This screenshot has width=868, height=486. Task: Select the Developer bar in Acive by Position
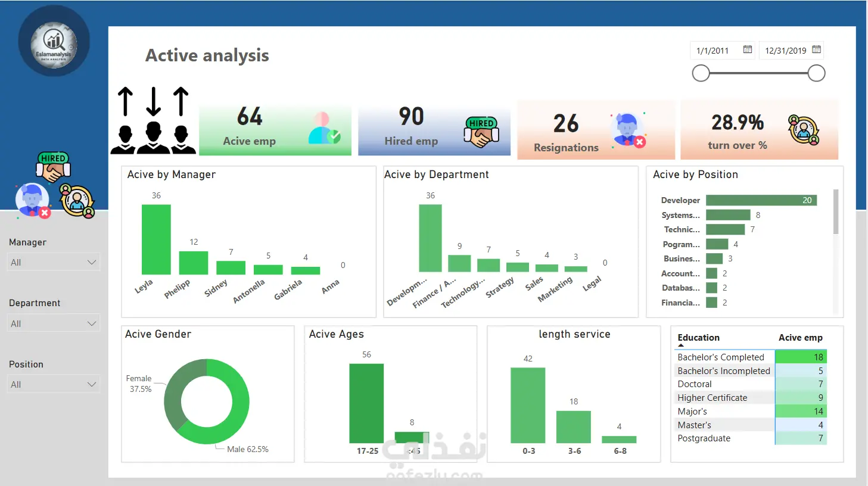[x=761, y=200]
